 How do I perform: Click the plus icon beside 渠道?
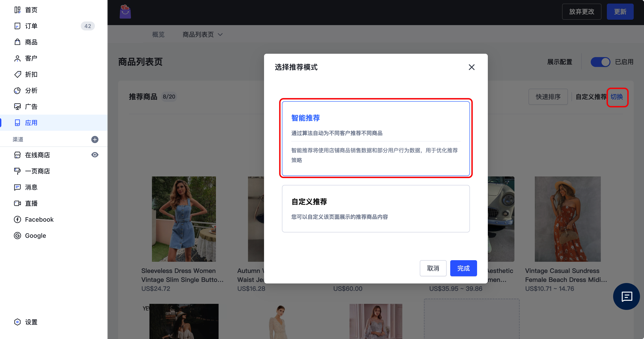tap(95, 139)
